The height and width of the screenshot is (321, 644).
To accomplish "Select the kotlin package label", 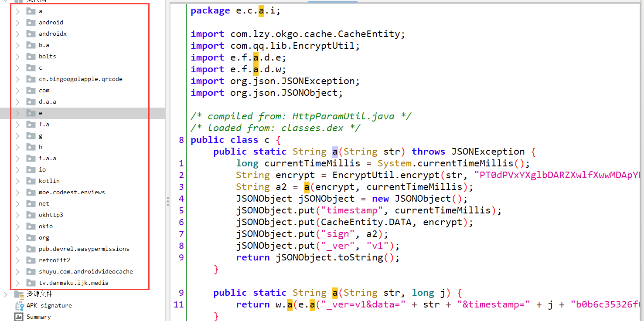I will click(49, 181).
